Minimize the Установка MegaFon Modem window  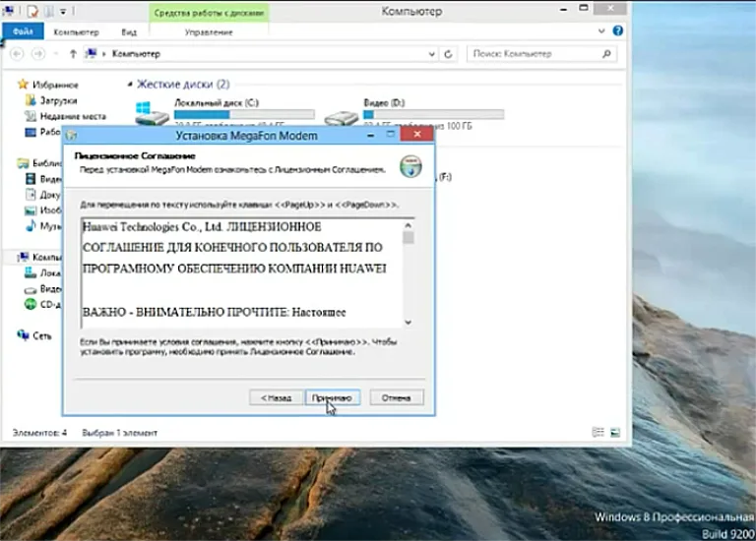[370, 136]
